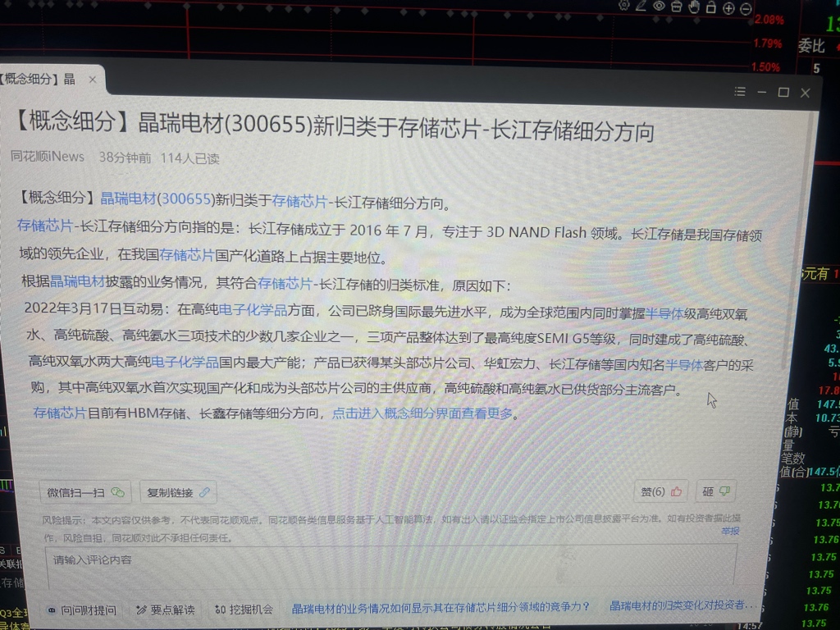
Task: Select the pen drawing tool in chart toolbar
Action: 641,6
